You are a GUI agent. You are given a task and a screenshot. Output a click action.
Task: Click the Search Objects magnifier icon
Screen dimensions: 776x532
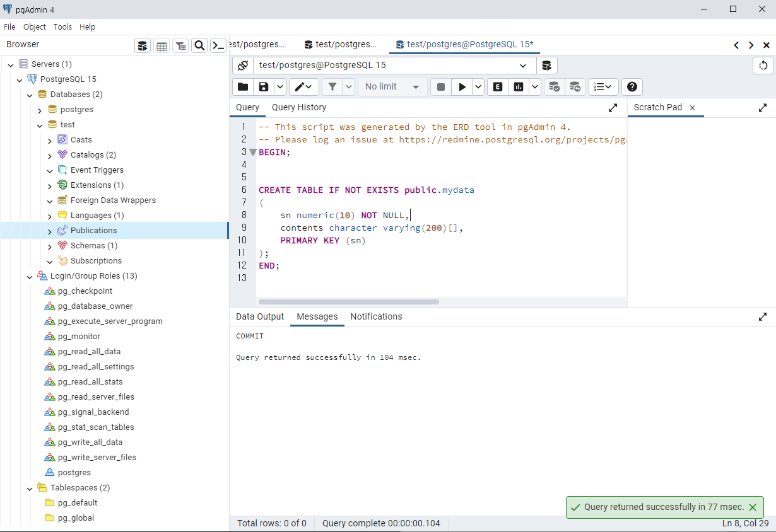(199, 45)
